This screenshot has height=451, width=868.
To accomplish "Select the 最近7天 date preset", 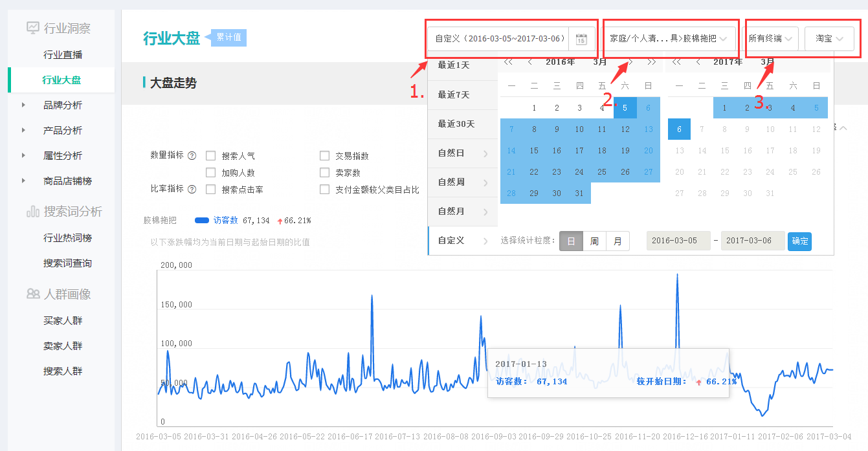I will [x=454, y=95].
